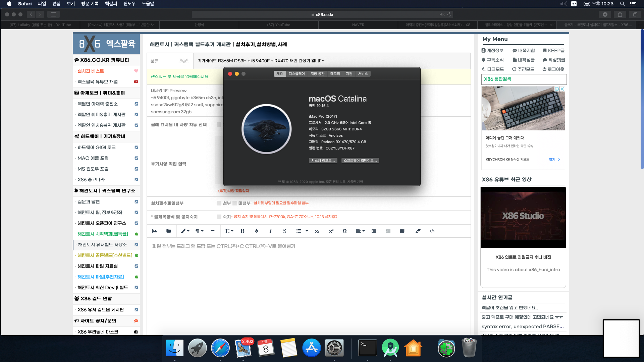Check the 미첨부 checkbox
The width and height of the screenshot is (644, 362).
(x=235, y=203)
